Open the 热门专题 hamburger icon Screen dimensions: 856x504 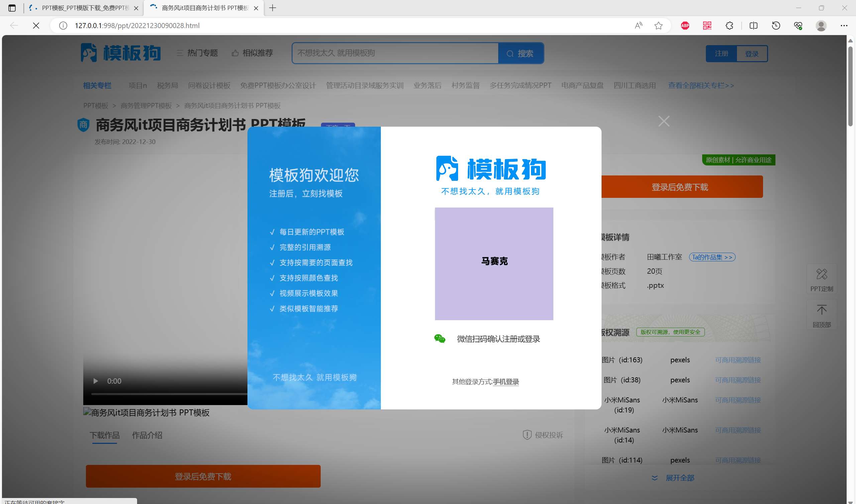[180, 53]
